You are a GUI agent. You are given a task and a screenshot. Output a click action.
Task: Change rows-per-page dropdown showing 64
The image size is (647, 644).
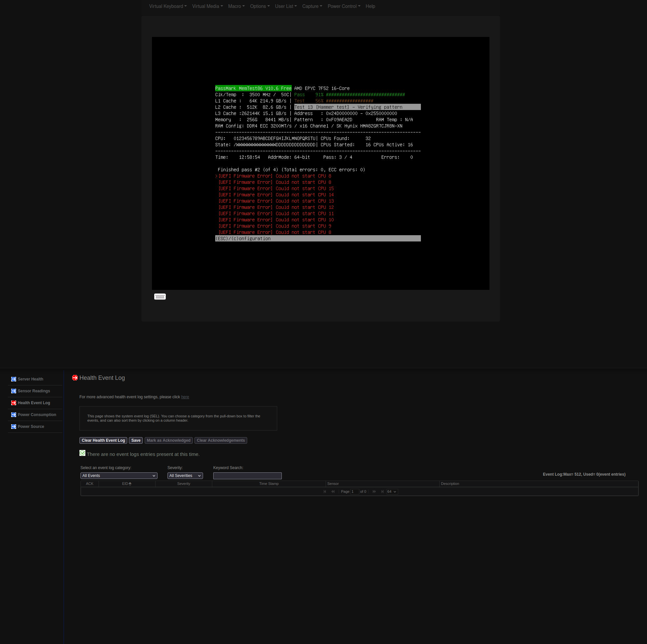coord(392,492)
